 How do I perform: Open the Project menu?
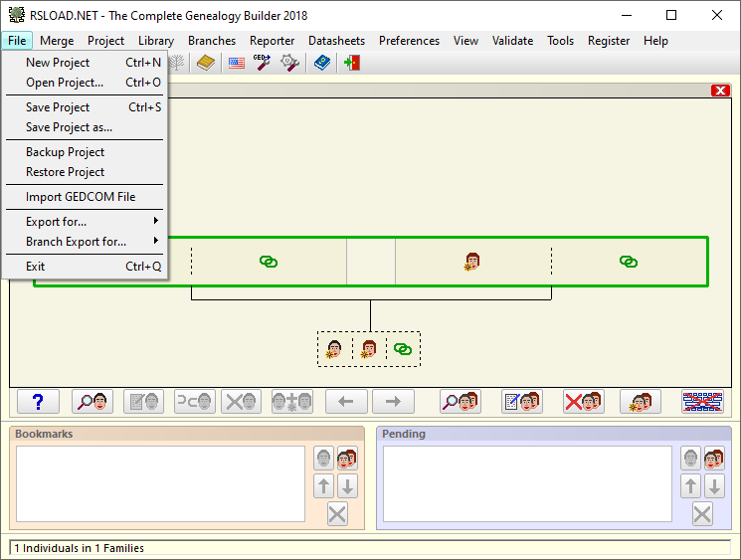tap(105, 41)
